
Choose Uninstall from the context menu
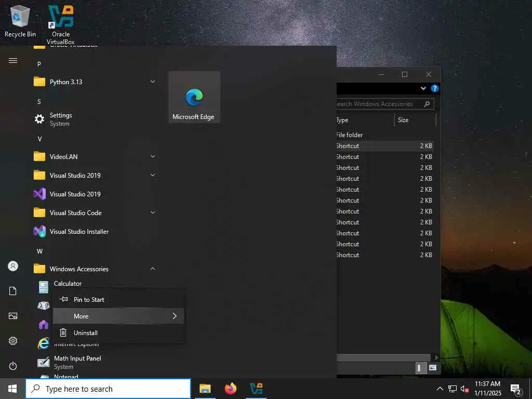click(x=119, y=333)
